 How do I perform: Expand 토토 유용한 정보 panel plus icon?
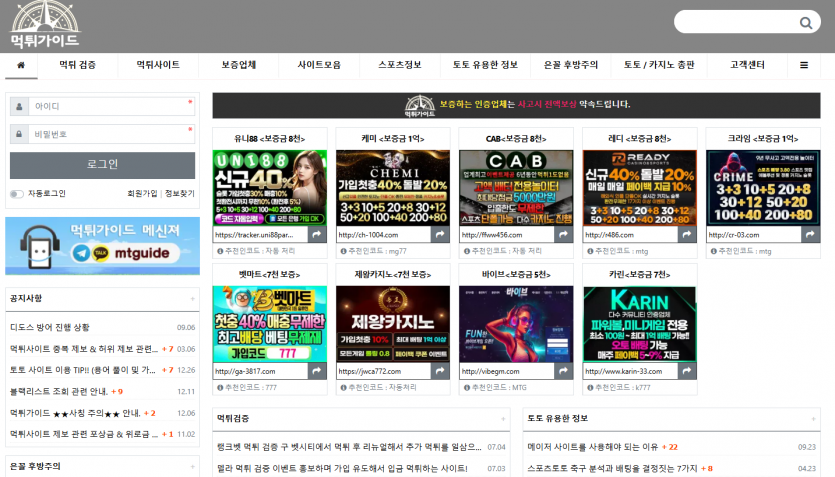813,419
